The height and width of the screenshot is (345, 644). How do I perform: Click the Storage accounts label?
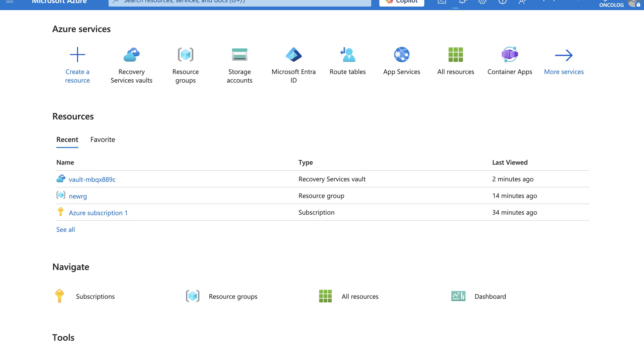pos(239,76)
